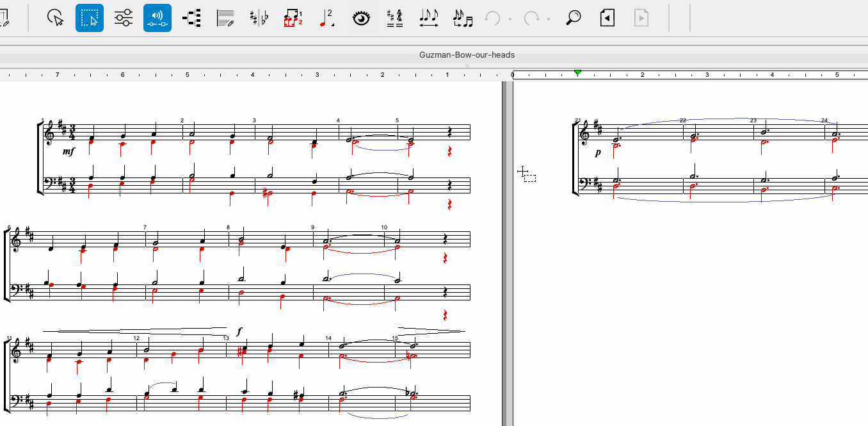Expand the undo history dropdown arrow
This screenshot has width=868, height=426.
pyautogui.click(x=510, y=19)
